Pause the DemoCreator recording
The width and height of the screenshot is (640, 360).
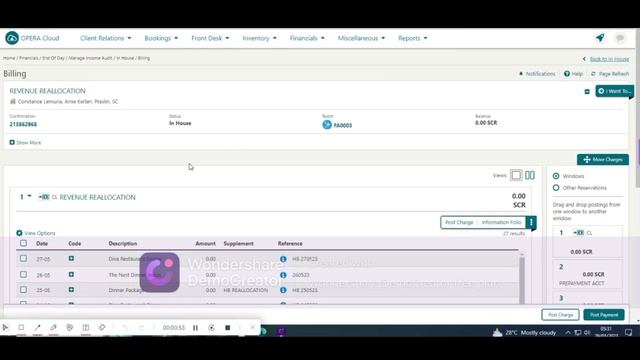click(x=196, y=328)
